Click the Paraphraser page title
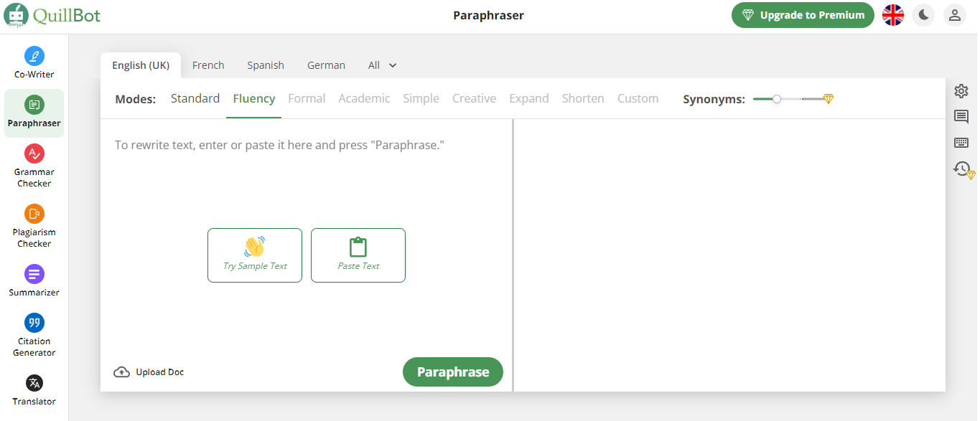 (x=488, y=15)
